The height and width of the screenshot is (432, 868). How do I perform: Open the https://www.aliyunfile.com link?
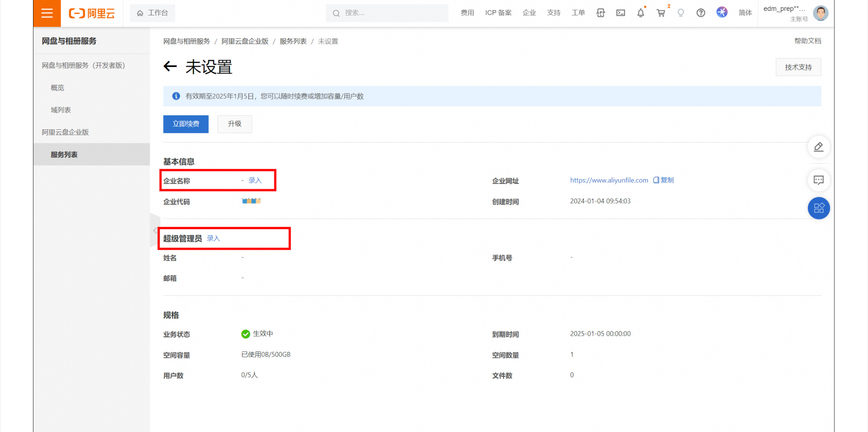pyautogui.click(x=609, y=180)
